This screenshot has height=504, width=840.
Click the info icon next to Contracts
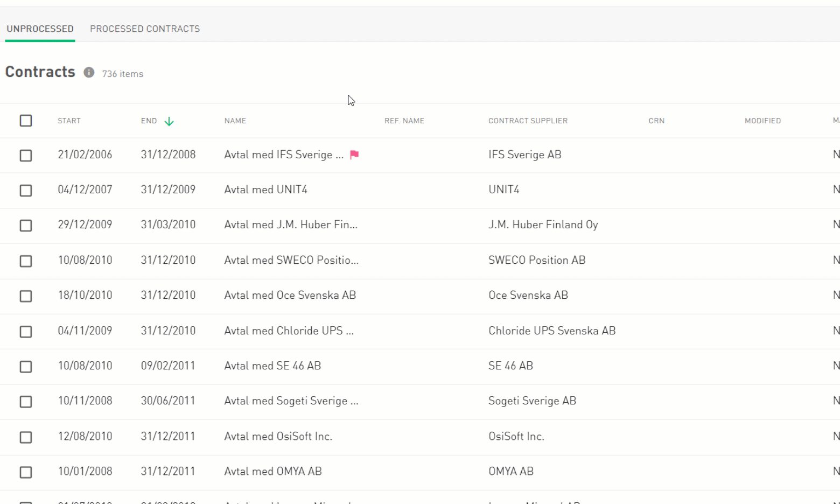(x=89, y=73)
